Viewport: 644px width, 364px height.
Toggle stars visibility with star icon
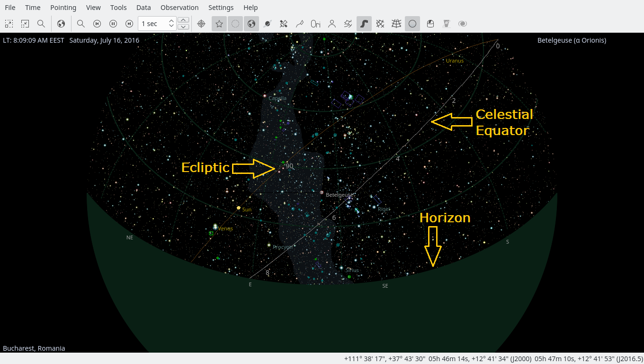tap(219, 24)
